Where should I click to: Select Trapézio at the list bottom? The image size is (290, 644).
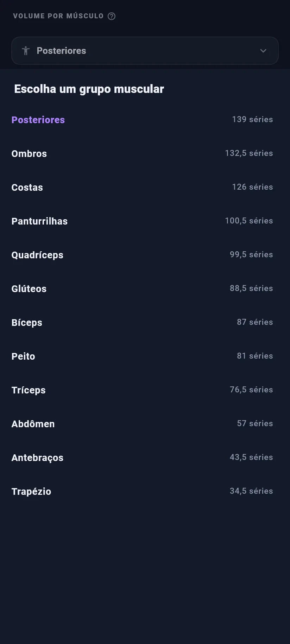click(142, 491)
